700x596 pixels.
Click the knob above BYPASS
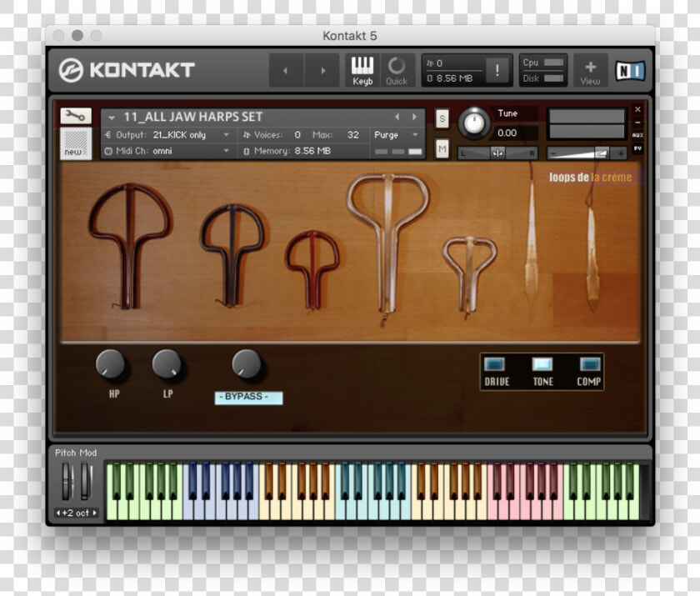[247, 364]
